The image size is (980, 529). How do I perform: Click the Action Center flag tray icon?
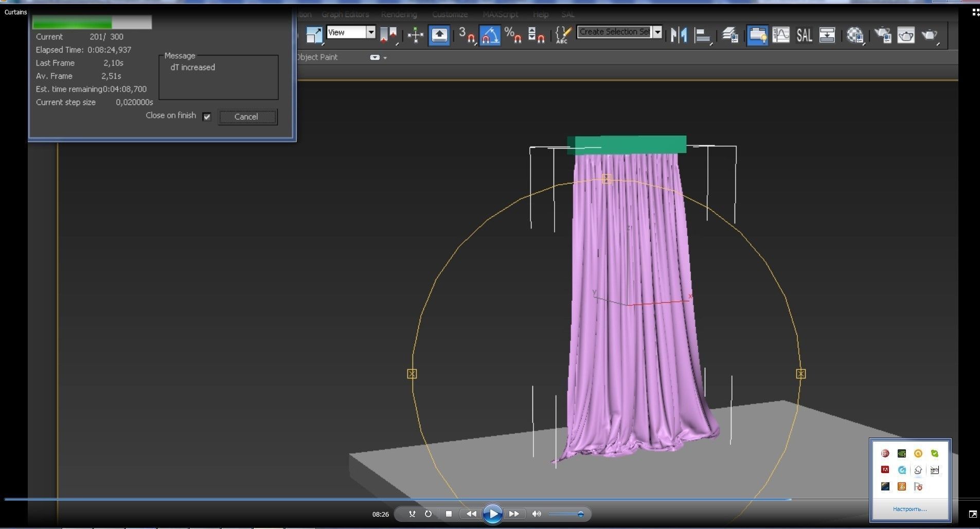(918, 486)
